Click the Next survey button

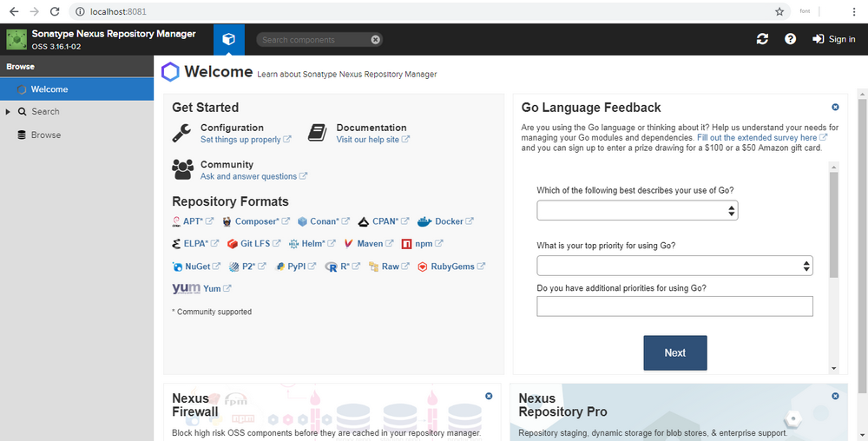click(674, 352)
